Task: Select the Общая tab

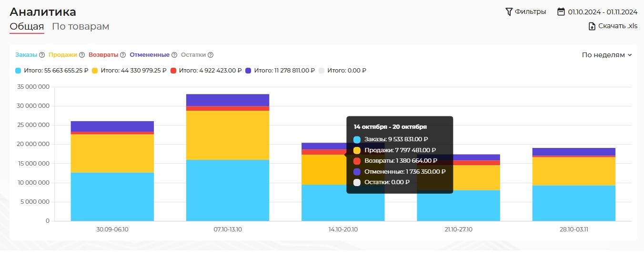Action: [27, 27]
